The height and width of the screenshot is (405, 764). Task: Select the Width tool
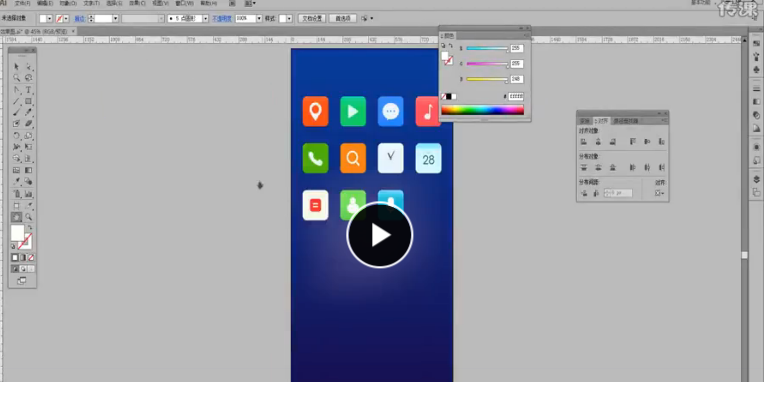[17, 147]
